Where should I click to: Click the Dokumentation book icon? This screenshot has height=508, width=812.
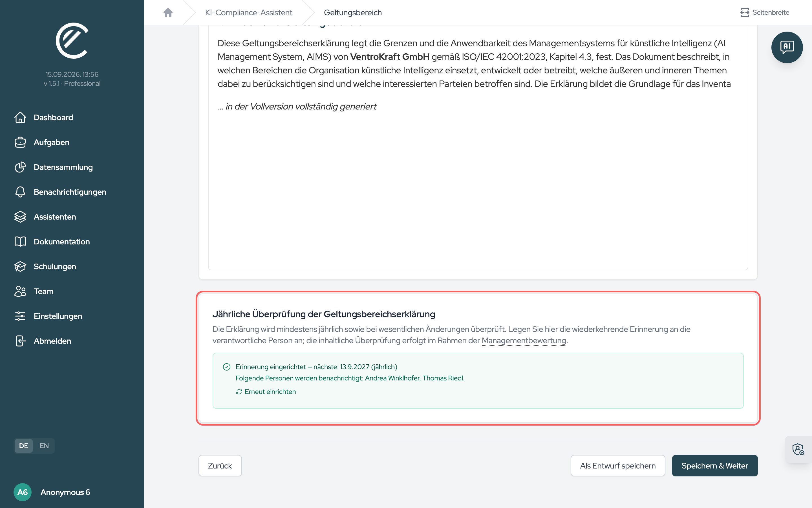20,242
